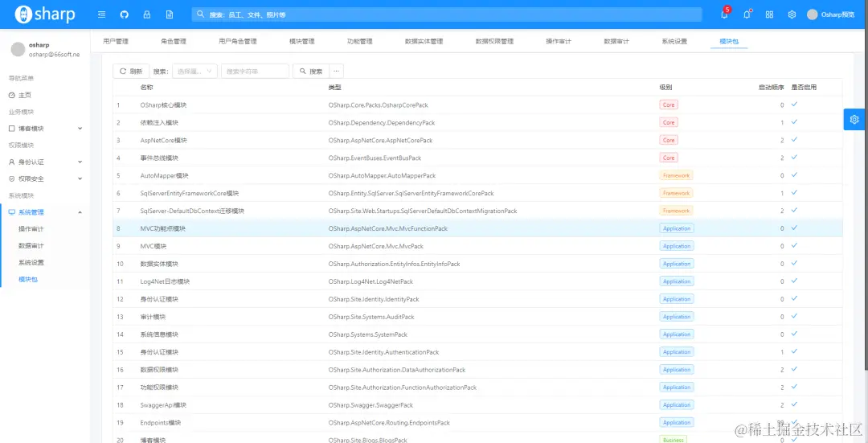Open the document icon in header
This screenshot has height=443, width=868.
(170, 15)
